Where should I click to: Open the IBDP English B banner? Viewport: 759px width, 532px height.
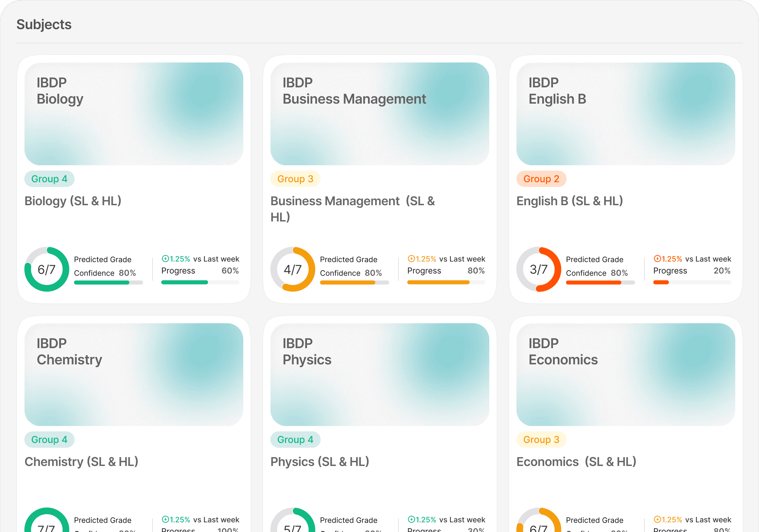click(626, 114)
